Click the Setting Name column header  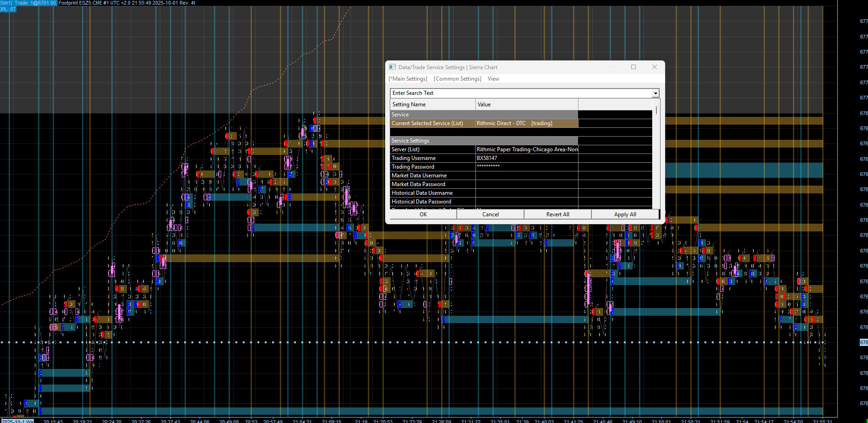tap(432, 104)
